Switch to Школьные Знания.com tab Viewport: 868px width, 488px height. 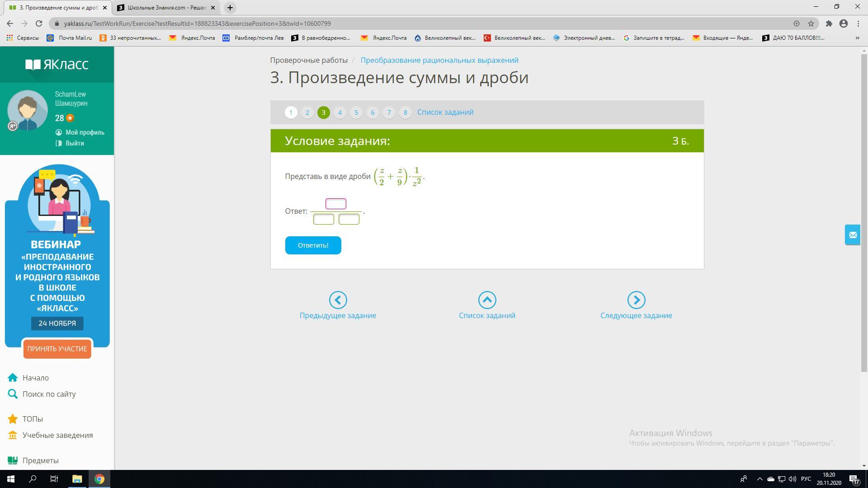click(166, 8)
